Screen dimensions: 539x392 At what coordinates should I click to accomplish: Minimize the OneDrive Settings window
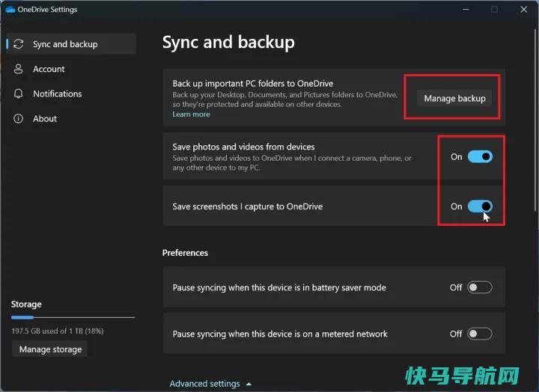466,9
